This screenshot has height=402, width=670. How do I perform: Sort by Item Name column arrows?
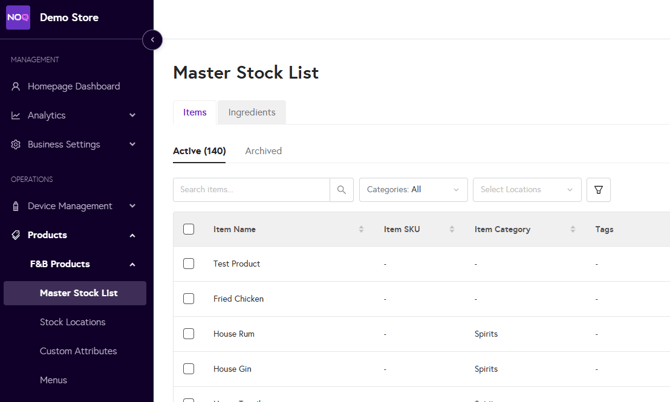361,230
